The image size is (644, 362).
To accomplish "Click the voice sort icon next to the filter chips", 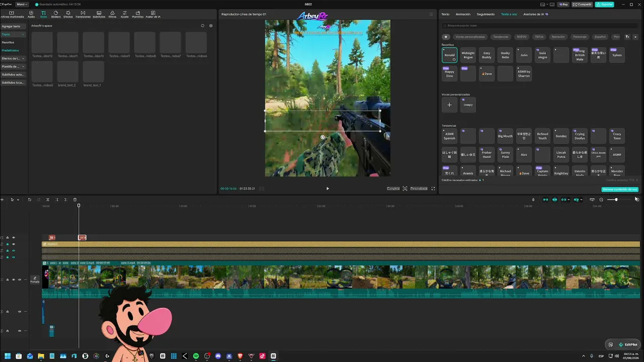I will click(627, 37).
